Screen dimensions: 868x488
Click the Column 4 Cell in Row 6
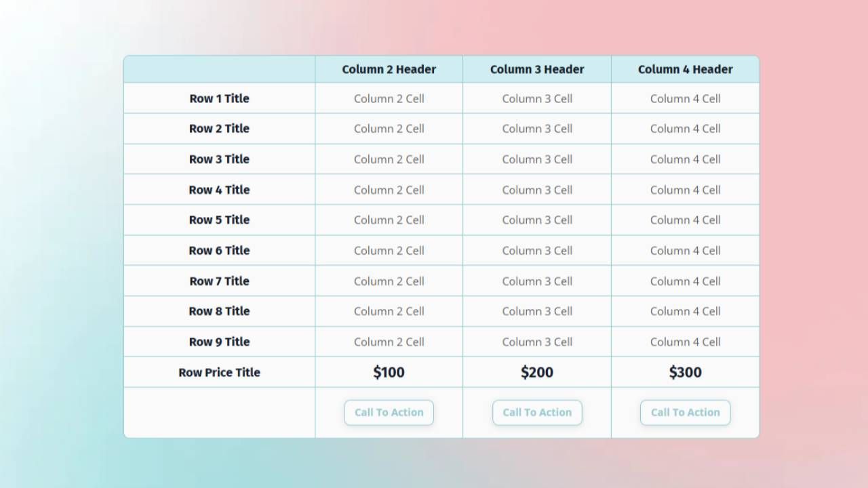click(x=685, y=250)
